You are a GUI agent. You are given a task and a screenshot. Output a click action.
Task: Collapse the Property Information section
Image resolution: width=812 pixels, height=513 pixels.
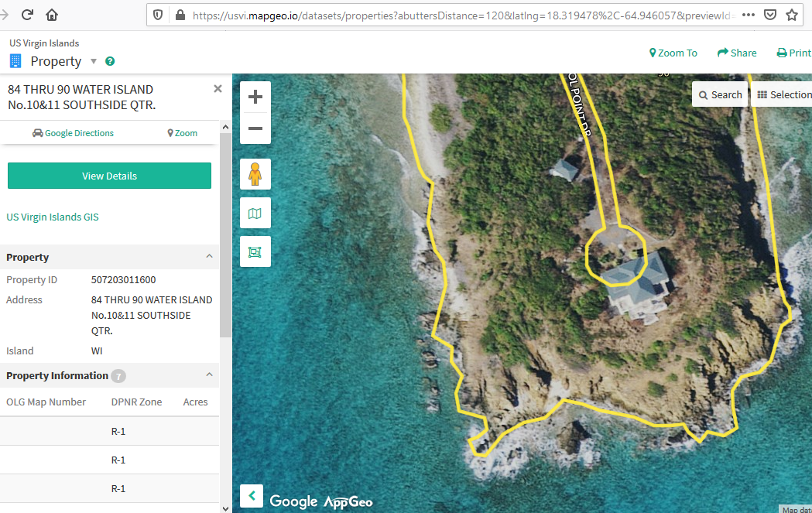209,374
